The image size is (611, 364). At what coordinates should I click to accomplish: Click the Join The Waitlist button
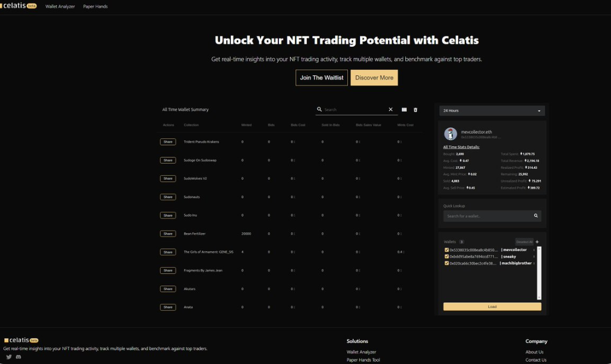tap(322, 78)
